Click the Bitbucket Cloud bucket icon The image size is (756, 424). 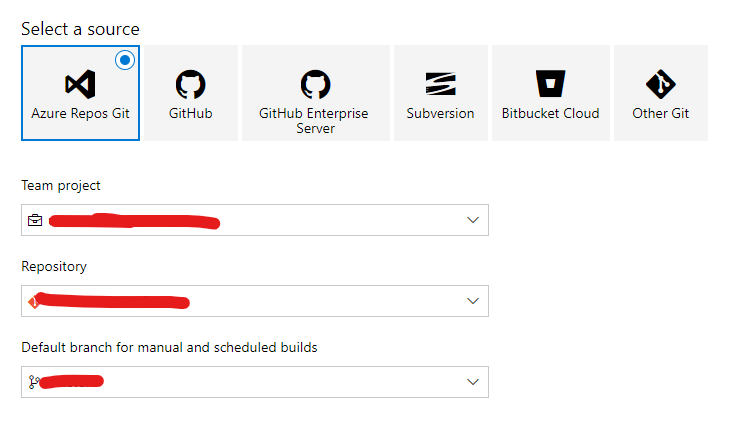point(550,84)
